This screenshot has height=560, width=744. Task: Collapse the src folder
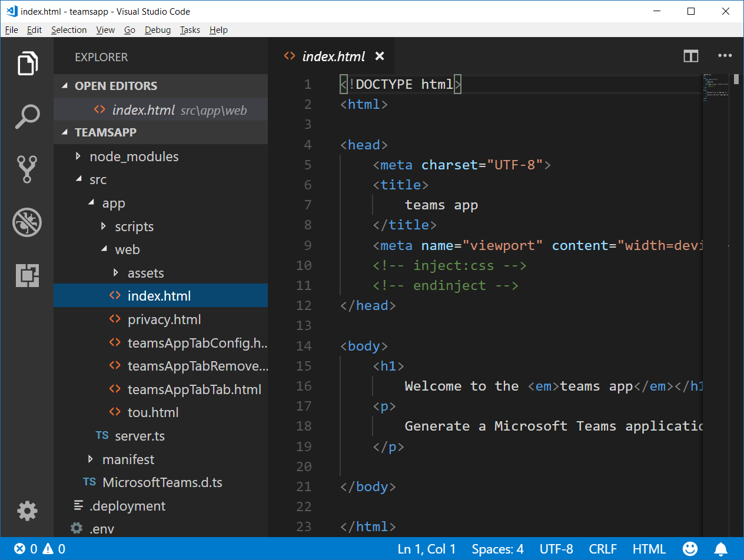[x=78, y=179]
